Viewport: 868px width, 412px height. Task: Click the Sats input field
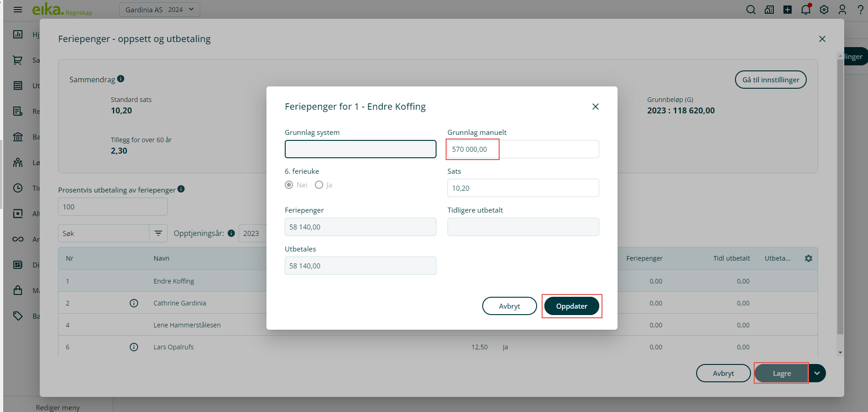pyautogui.click(x=523, y=188)
